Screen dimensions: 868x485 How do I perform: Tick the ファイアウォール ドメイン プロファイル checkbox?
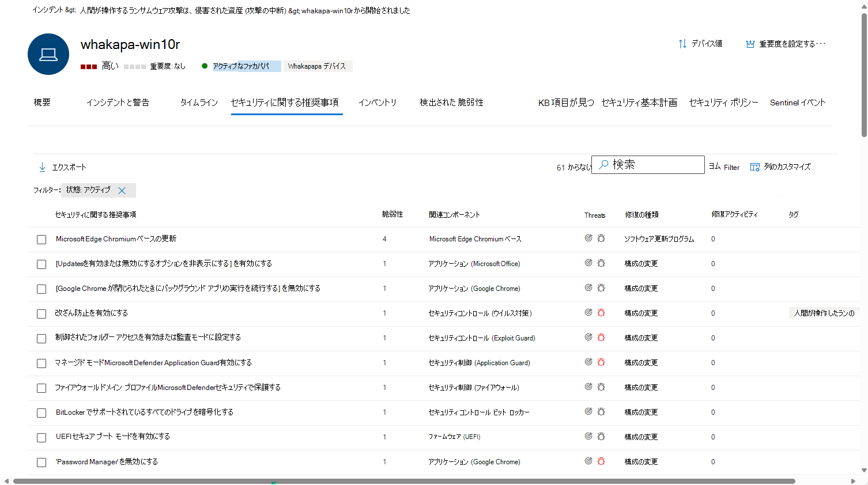(41, 388)
